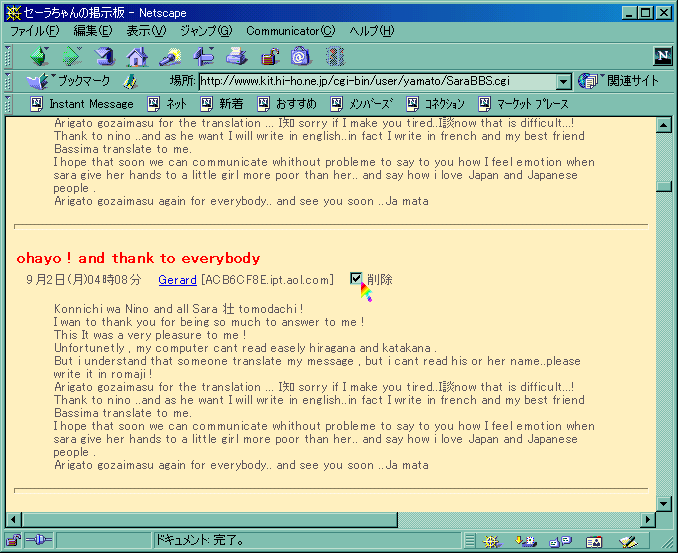Open the ファイル(F) menu
Image resolution: width=678 pixels, height=553 pixels.
pyautogui.click(x=34, y=31)
